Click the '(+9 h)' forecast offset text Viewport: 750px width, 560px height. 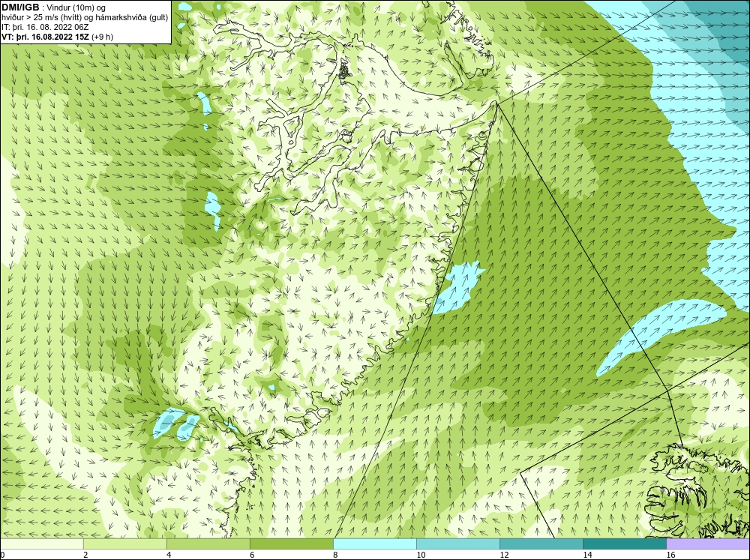click(102, 37)
